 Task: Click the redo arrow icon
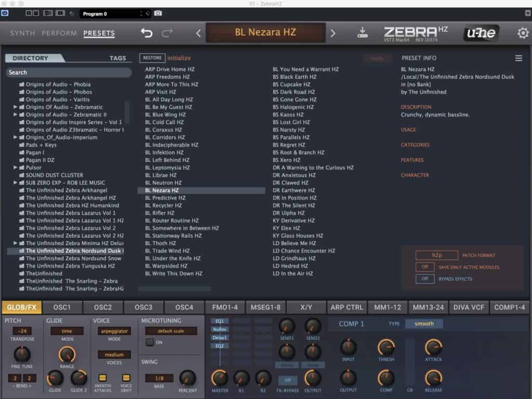[x=167, y=33]
